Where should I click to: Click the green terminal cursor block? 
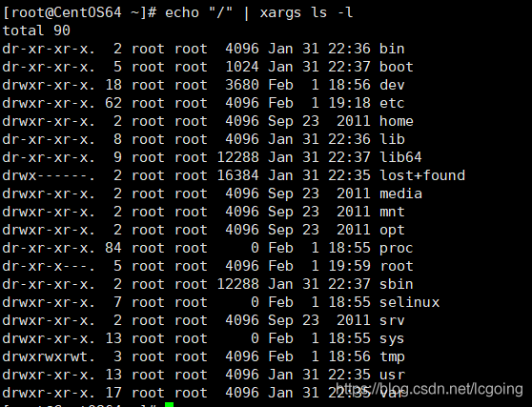(170, 405)
